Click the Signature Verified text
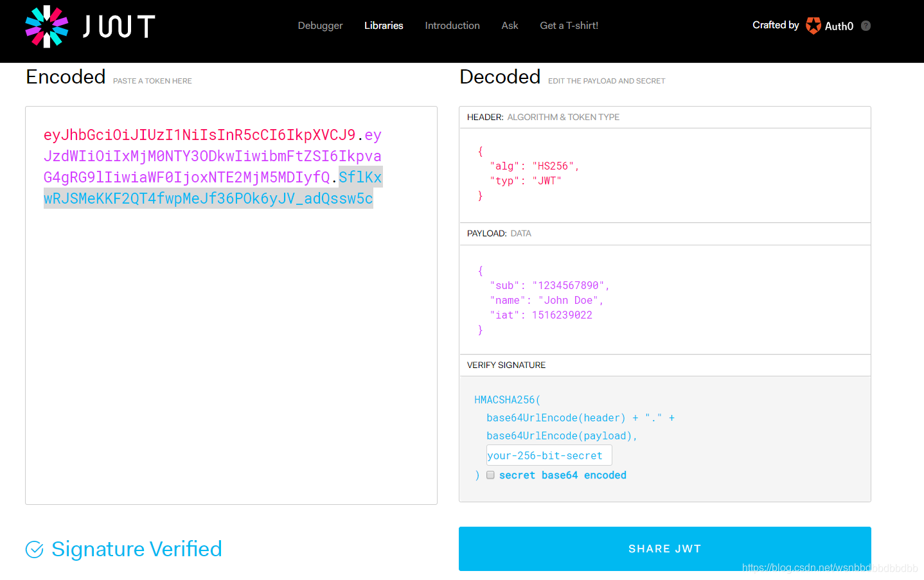This screenshot has height=580, width=924. coord(137,549)
